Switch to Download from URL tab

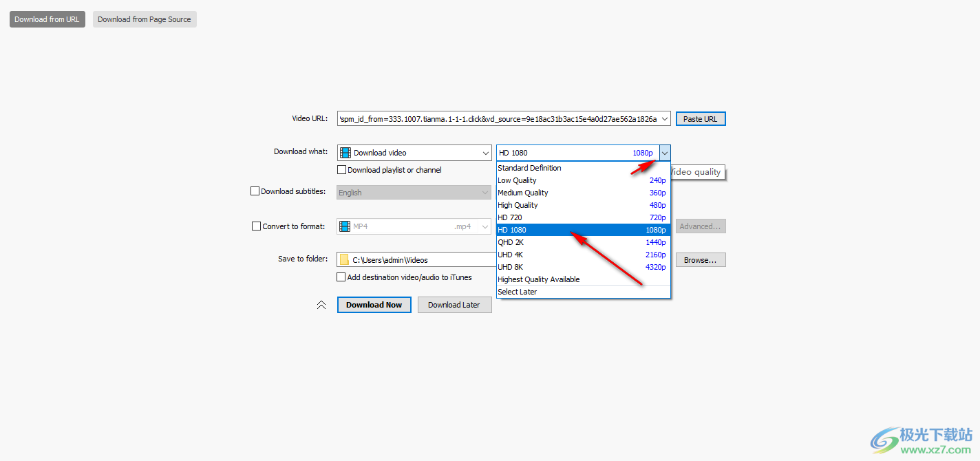pyautogui.click(x=47, y=19)
